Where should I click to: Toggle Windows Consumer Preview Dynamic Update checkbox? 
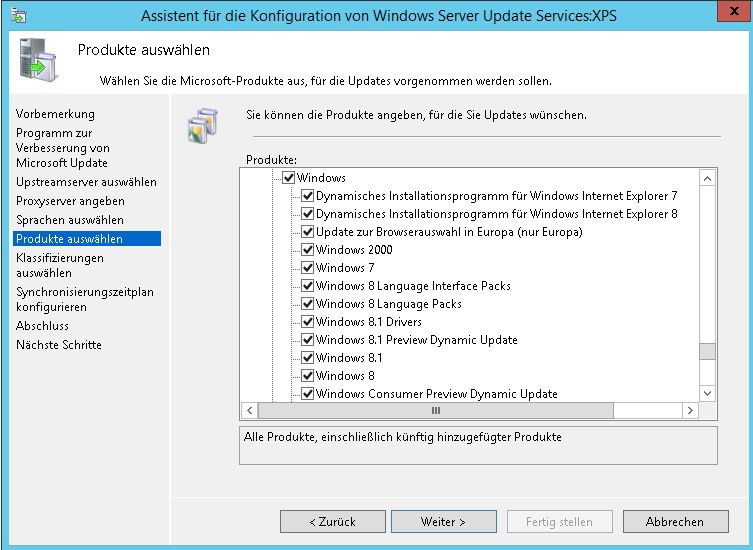307,394
